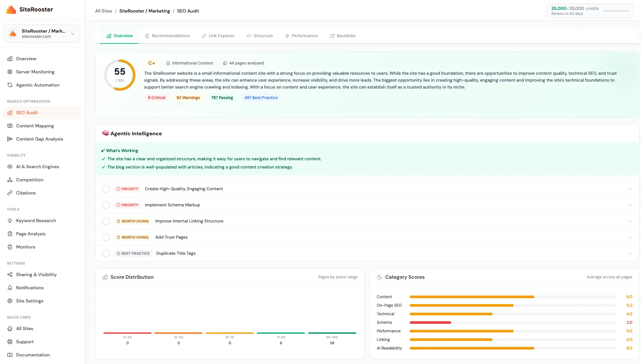Click the Keyword Research lightbulb icon
Screen dimensions: 641x364
pos(10,221)
